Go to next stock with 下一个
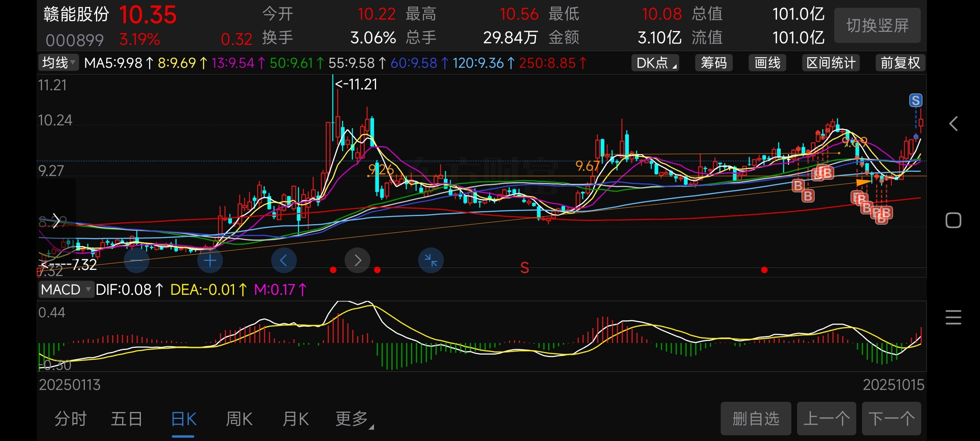The image size is (980, 441). pos(891,419)
